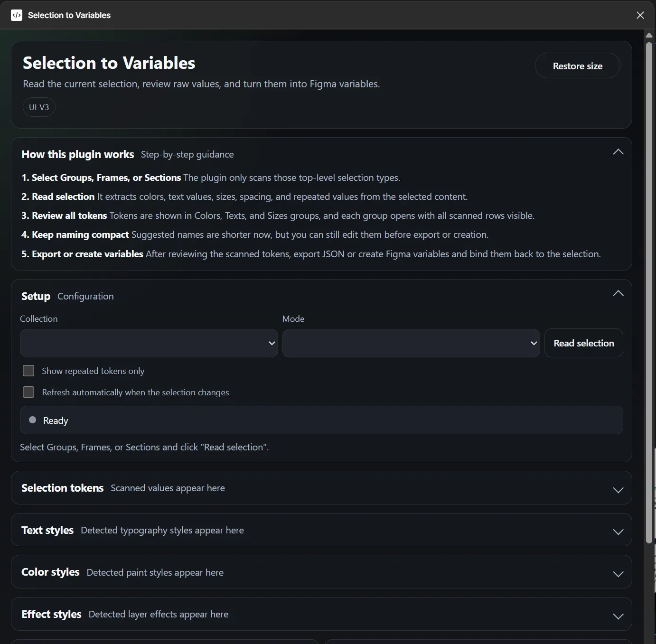Screen dimensions: 656x644
Task: Click the vertical scrollbar thumb
Action: pyautogui.click(x=649, y=285)
